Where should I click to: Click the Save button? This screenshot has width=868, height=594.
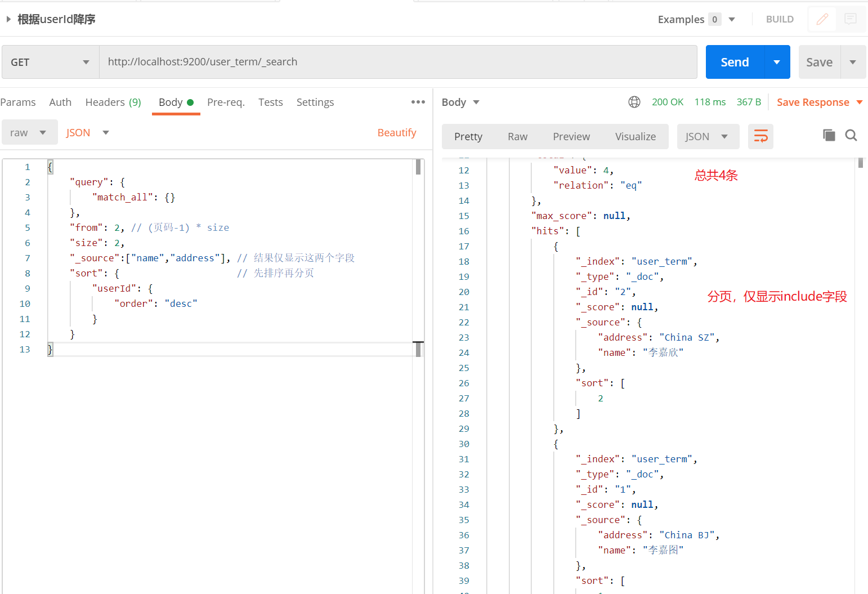(x=820, y=62)
